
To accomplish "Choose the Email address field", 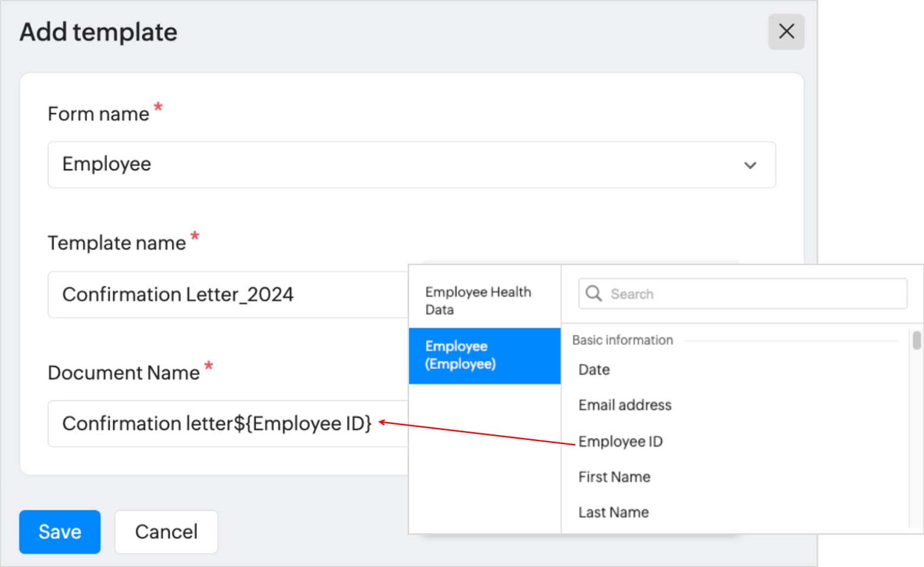I will (625, 405).
